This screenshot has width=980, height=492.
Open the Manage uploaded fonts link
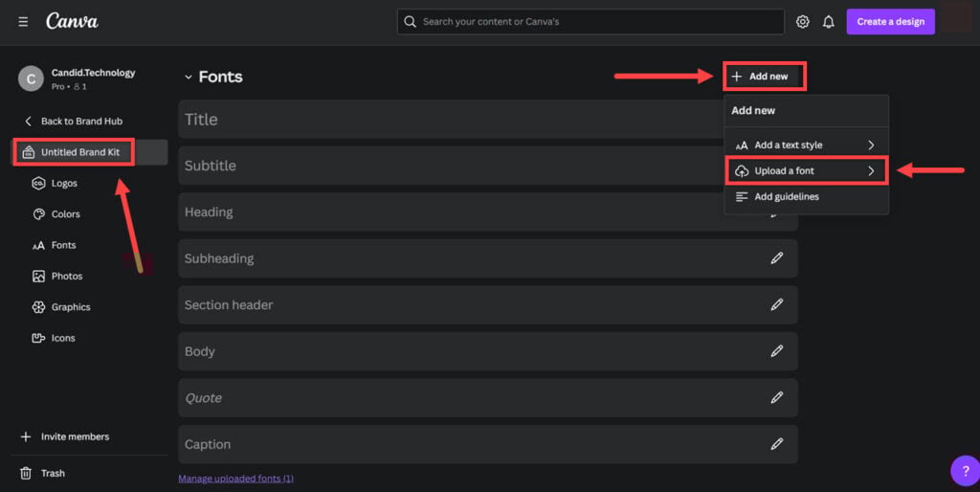tap(235, 479)
